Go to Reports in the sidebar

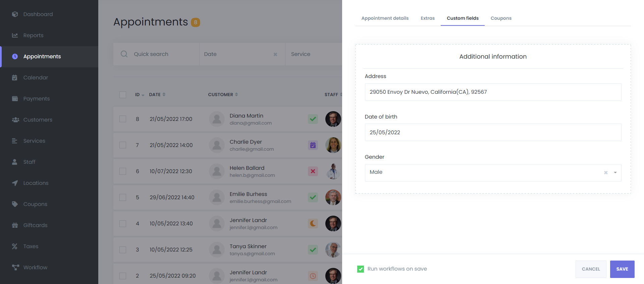pos(33,35)
